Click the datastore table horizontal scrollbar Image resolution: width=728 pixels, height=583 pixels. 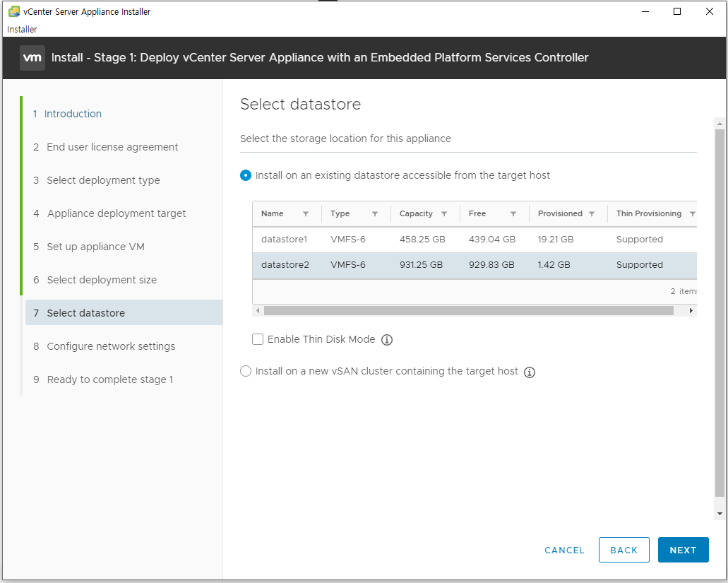click(468, 311)
